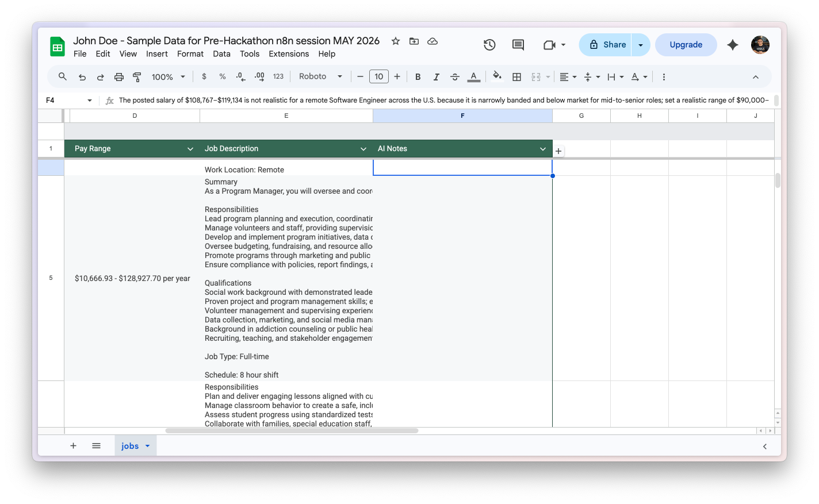Open the borders tool icon

[x=516, y=77]
